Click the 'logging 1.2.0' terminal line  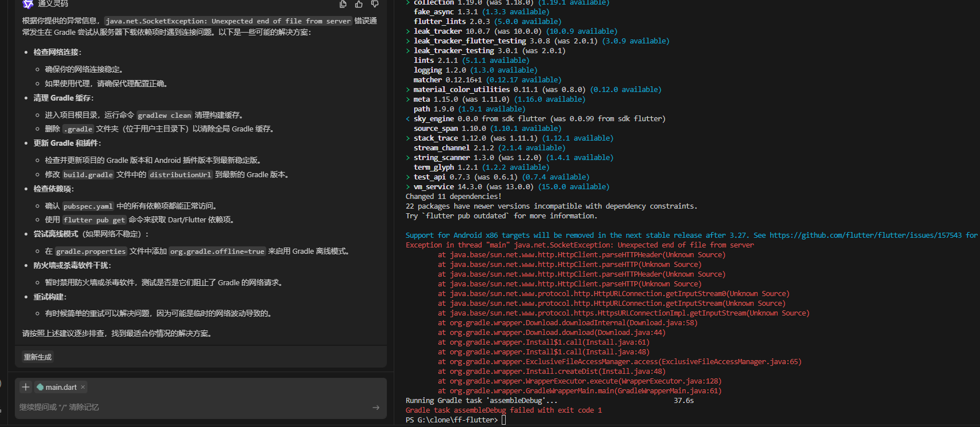(x=475, y=70)
